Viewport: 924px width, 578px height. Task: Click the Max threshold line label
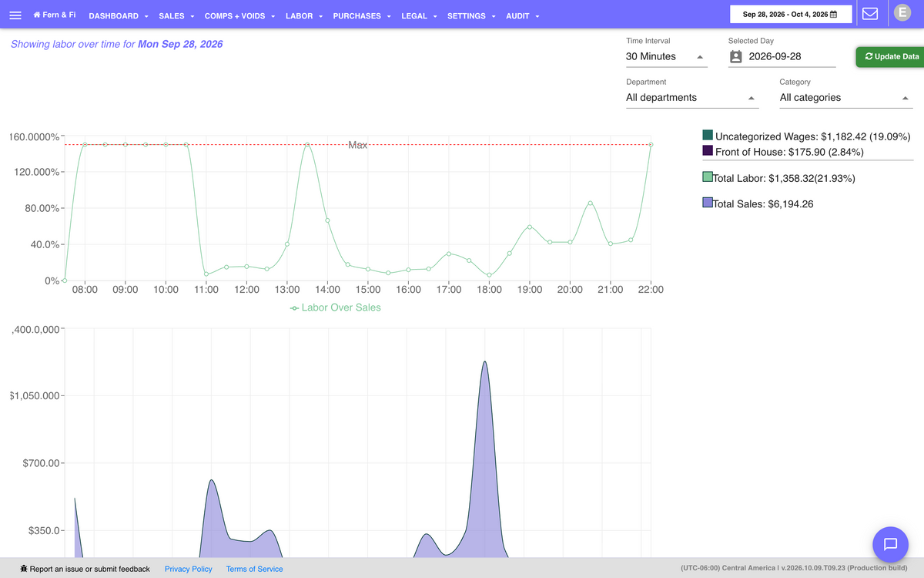coord(357,145)
